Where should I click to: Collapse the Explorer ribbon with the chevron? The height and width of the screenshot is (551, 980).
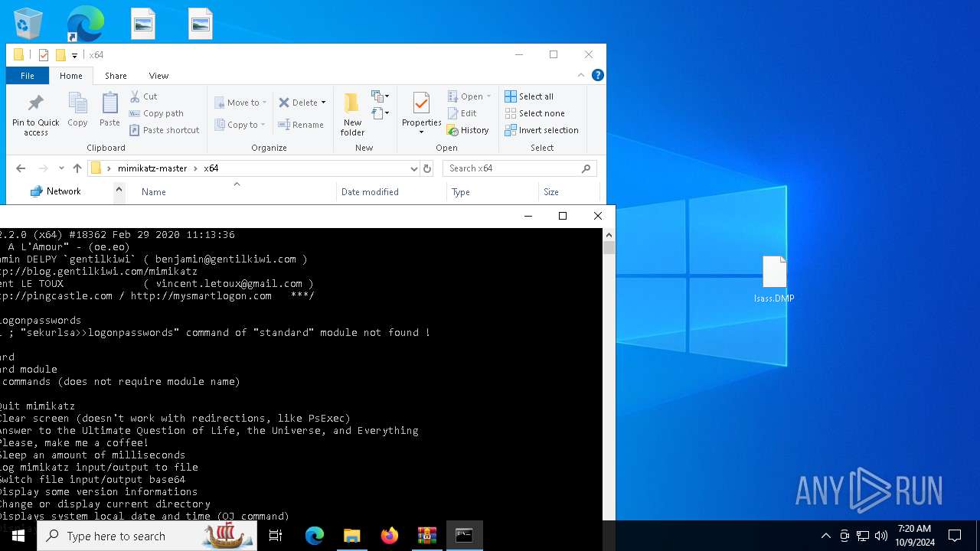pyautogui.click(x=581, y=75)
